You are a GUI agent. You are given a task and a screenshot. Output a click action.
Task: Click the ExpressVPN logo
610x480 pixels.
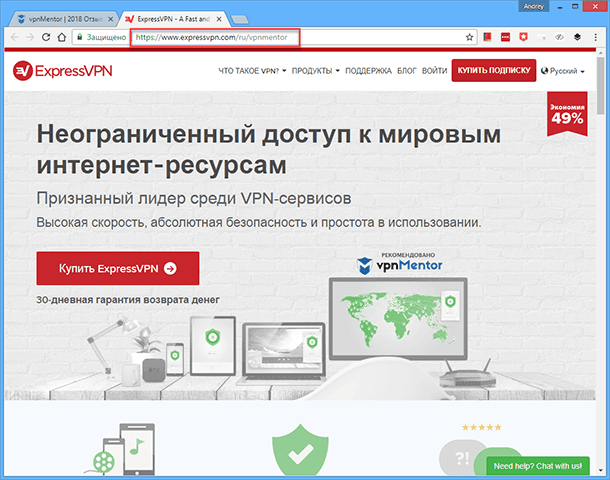(63, 71)
